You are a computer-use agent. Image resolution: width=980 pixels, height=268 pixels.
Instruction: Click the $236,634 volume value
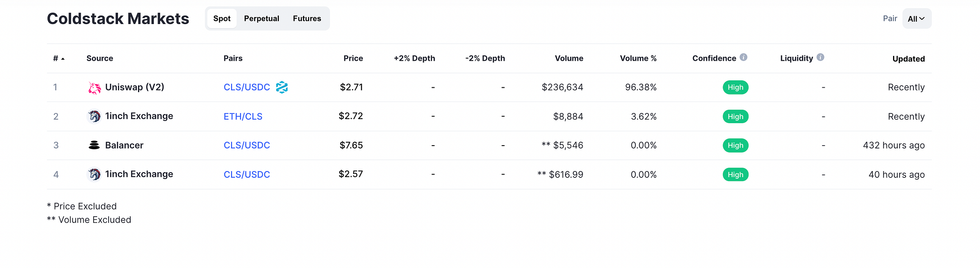click(562, 87)
